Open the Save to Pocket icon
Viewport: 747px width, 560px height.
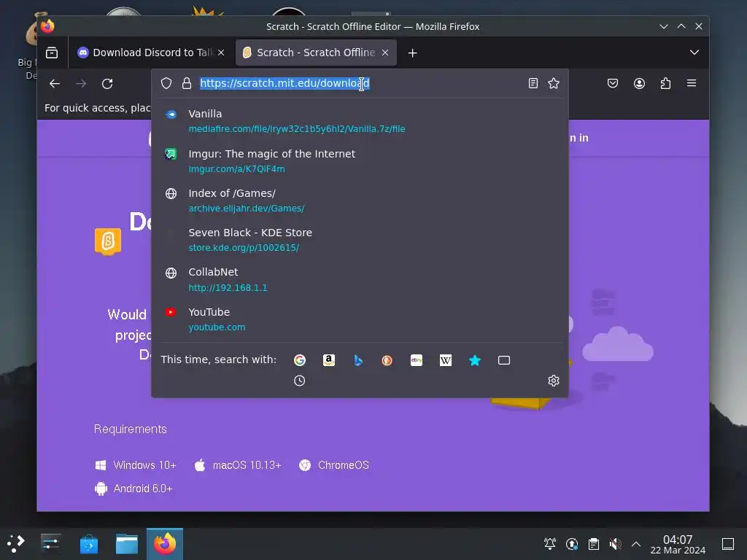tap(613, 83)
